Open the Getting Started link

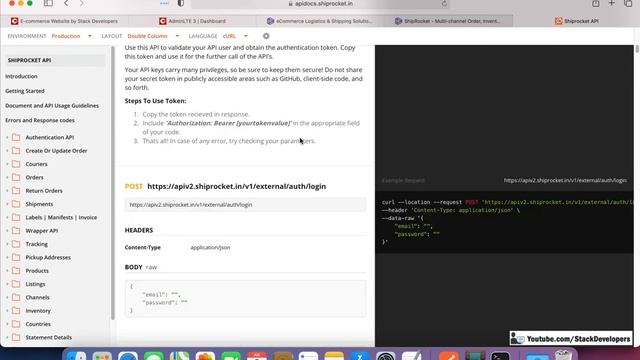[25, 91]
